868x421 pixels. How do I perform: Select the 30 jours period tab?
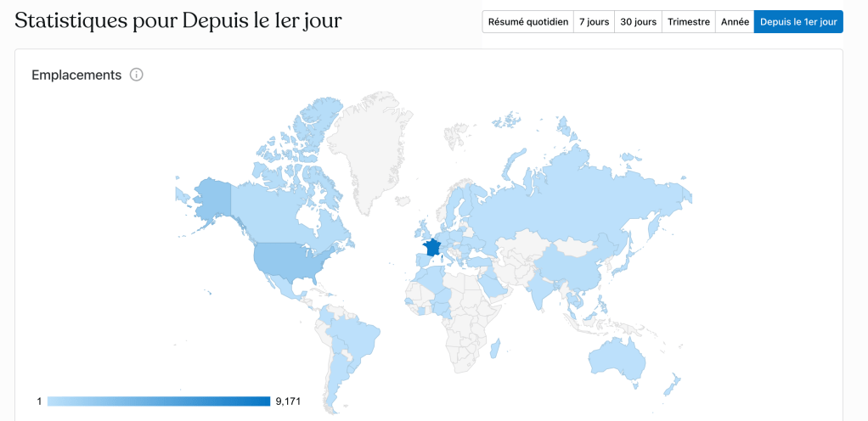[638, 22]
